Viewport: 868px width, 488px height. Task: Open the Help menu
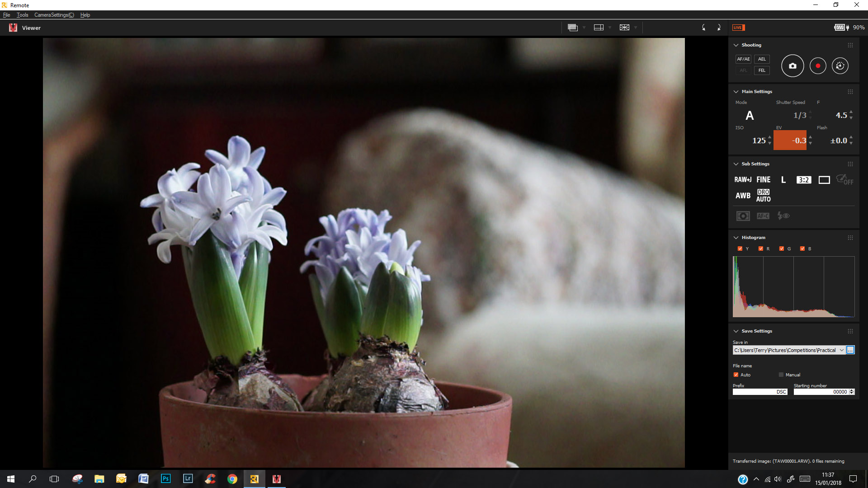(85, 15)
